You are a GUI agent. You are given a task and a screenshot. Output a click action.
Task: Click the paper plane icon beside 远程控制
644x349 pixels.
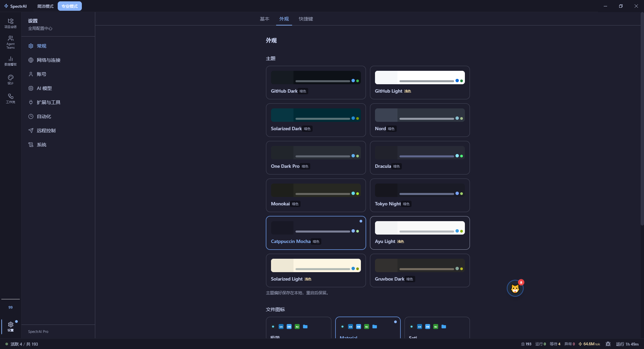[x=31, y=131]
